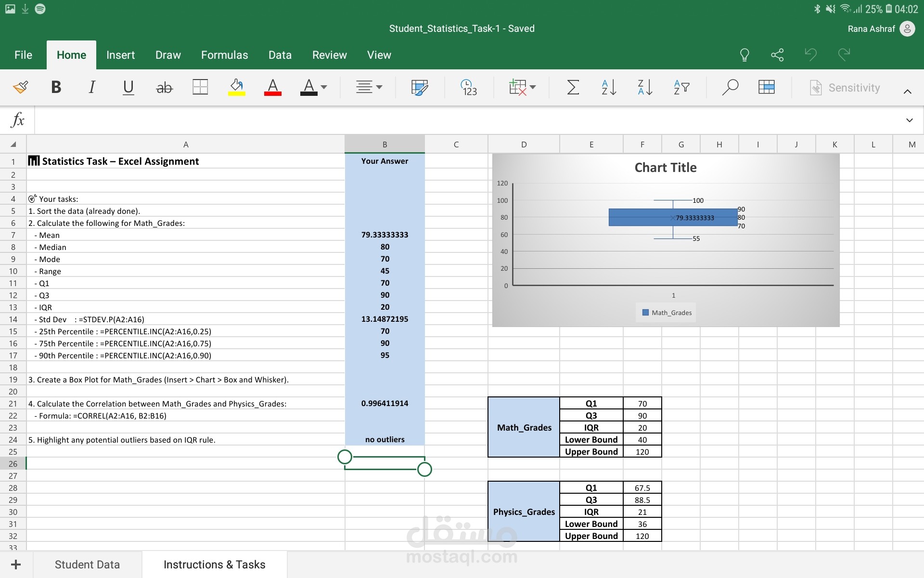Screen dimensions: 924x578
Task: Switch to the Home tab
Action: pyautogui.click(x=71, y=55)
